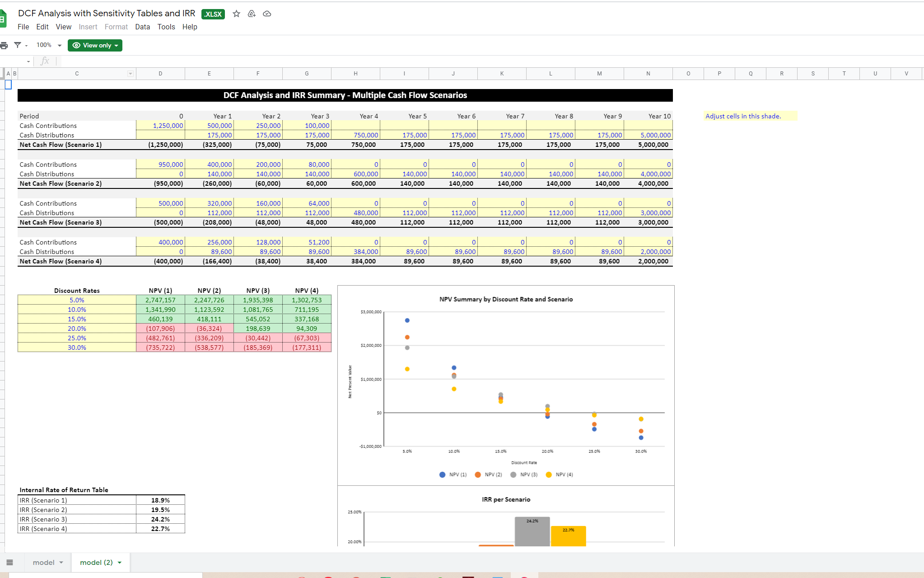This screenshot has height=578, width=924.
Task: Click the NPV (1) legend marker
Action: pyautogui.click(x=442, y=475)
